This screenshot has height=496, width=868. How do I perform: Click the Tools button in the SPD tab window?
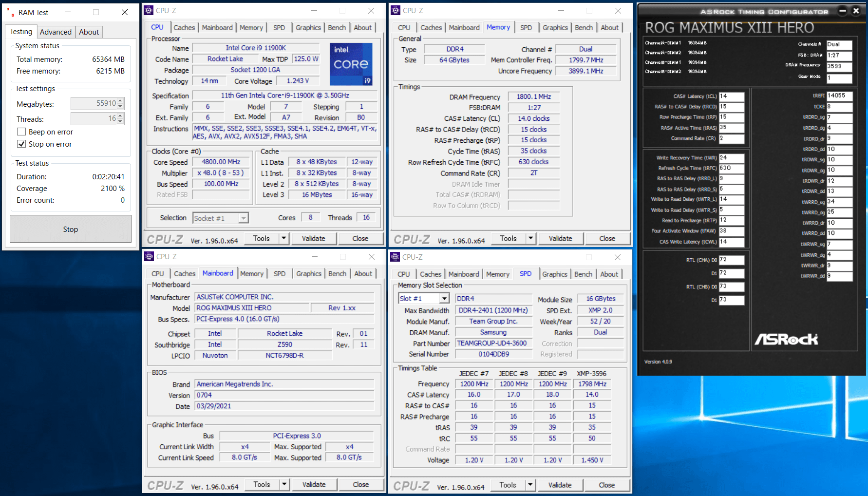(508, 485)
